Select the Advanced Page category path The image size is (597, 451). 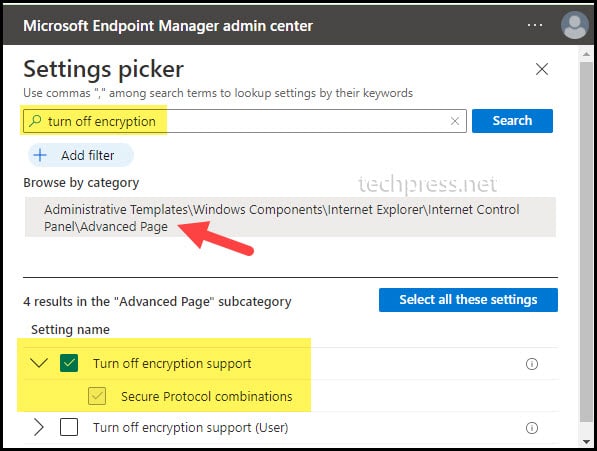290,217
